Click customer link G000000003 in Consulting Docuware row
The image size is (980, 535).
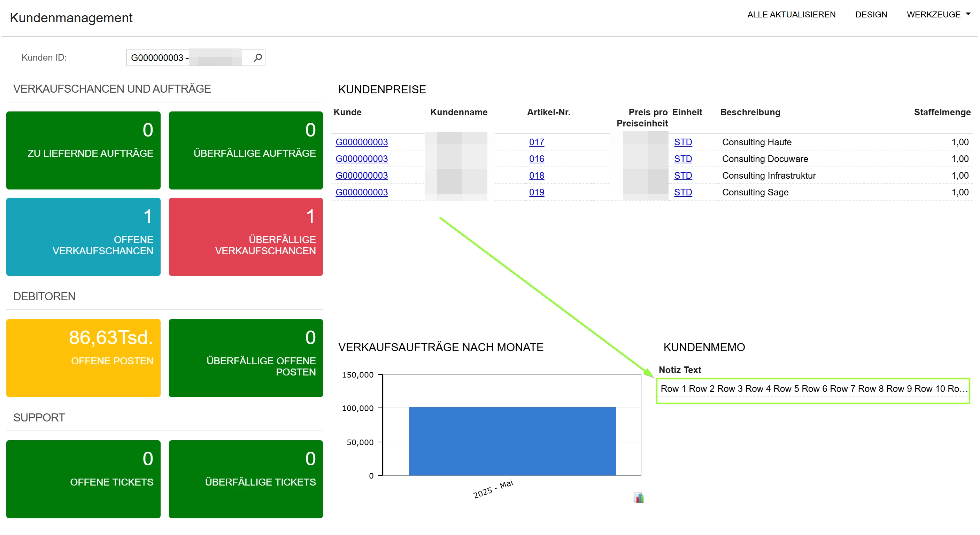pos(361,158)
